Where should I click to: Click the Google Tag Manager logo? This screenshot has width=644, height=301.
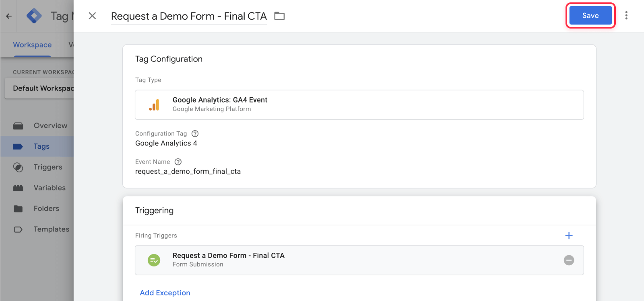[34, 16]
